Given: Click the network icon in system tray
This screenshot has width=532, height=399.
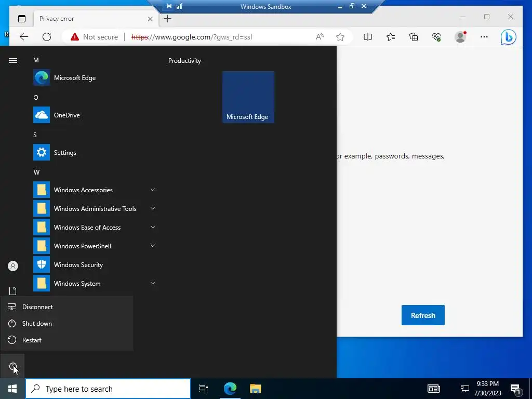Looking at the screenshot, I should tap(464, 389).
